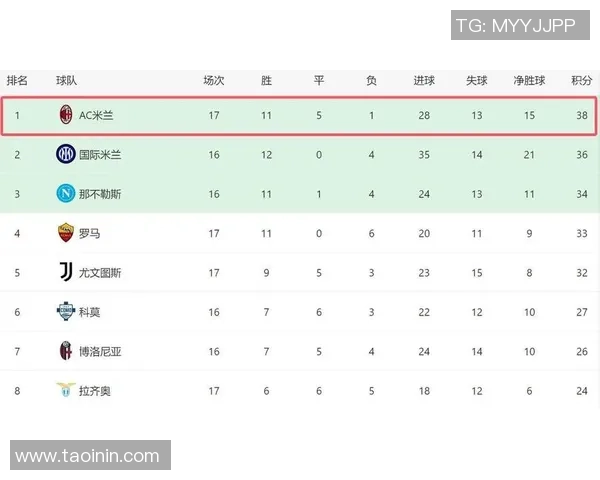Click the 场次 column header
The image size is (600, 480).
pos(214,80)
